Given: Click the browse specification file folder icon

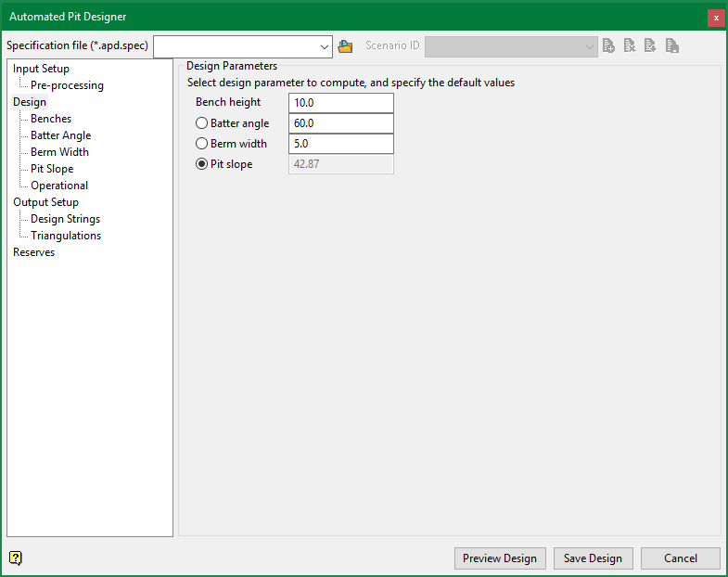Looking at the screenshot, I should pos(346,46).
